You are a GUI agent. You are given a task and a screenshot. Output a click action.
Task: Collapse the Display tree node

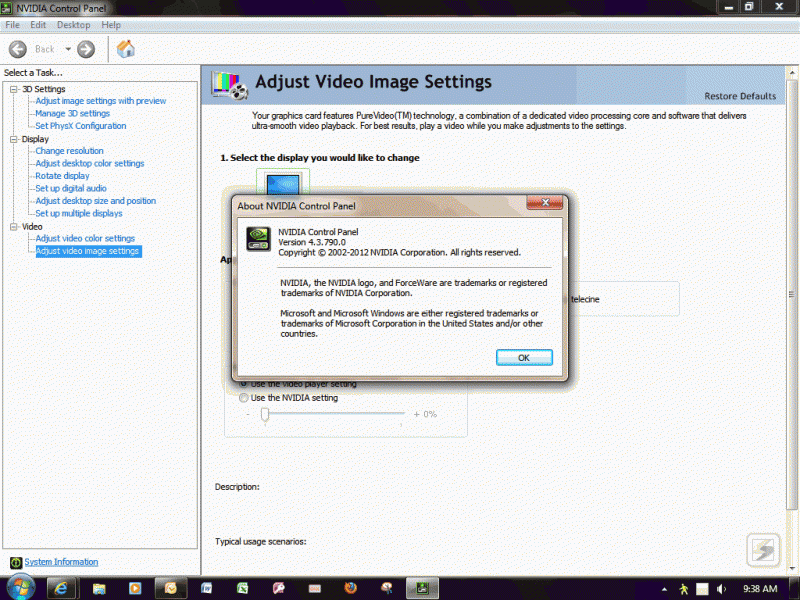pos(14,139)
